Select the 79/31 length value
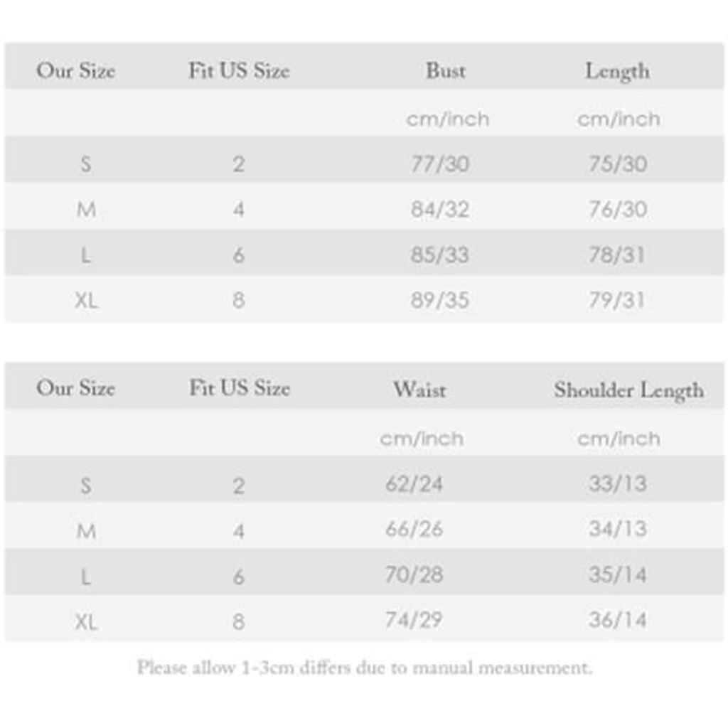This screenshot has height=728, width=728. (x=617, y=300)
